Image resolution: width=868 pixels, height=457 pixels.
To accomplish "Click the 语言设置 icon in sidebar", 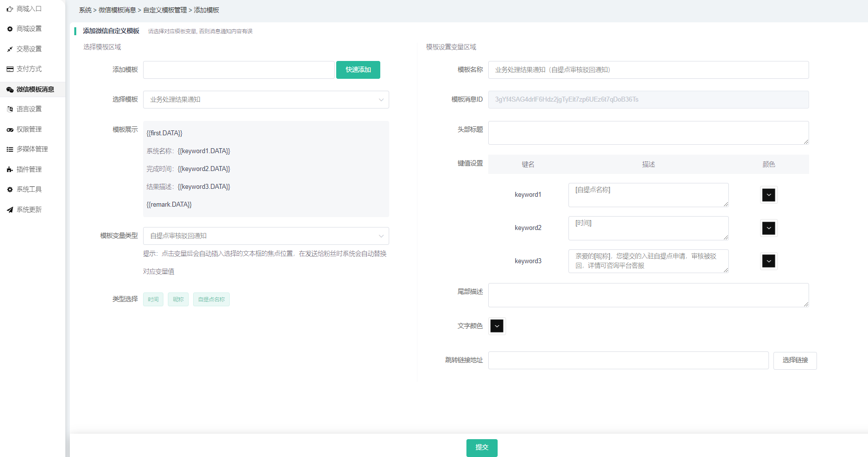I will pos(10,109).
